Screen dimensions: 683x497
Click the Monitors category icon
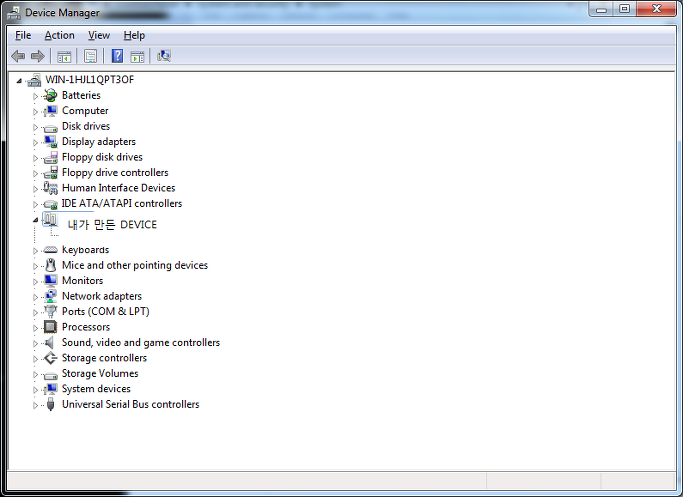51,281
